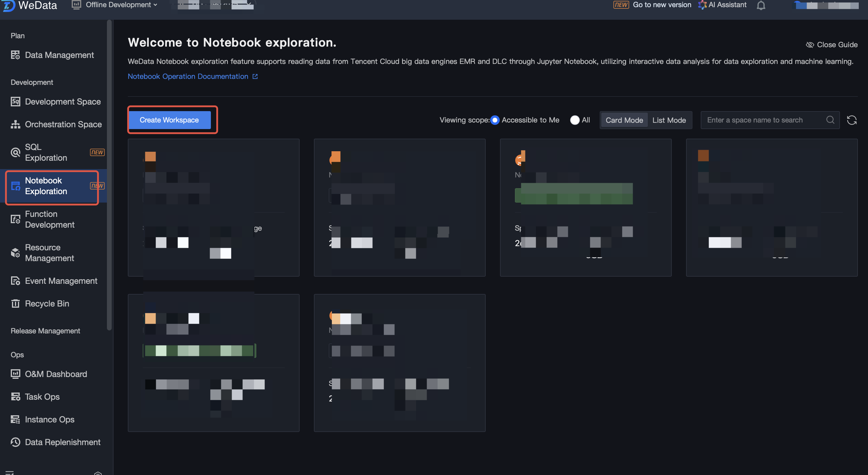This screenshot has width=868, height=475.
Task: Switch to Card Mode view
Action: tap(624, 120)
